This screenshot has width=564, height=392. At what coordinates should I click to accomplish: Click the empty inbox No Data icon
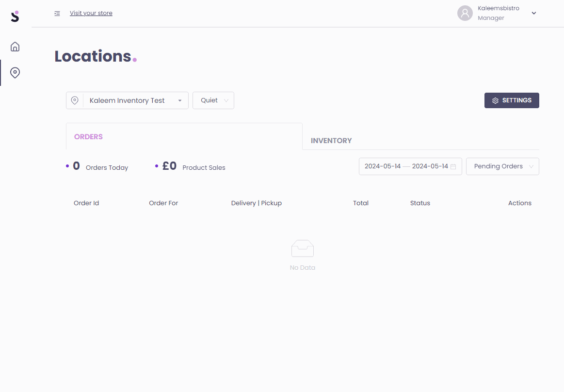pos(302,248)
